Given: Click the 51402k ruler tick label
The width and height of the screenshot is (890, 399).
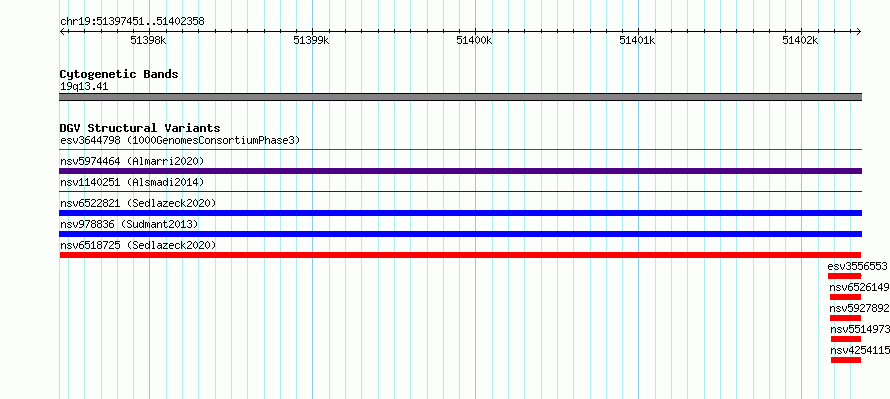Looking at the screenshot, I should [x=800, y=40].
